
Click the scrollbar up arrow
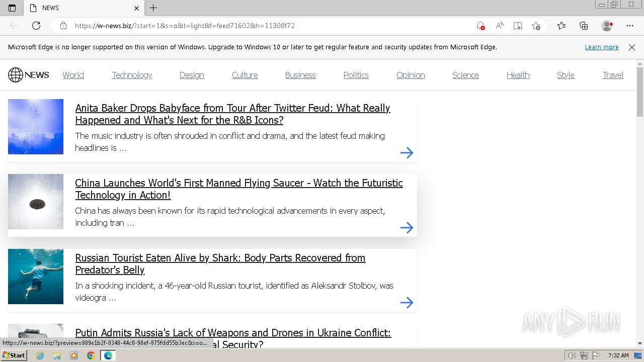point(640,63)
